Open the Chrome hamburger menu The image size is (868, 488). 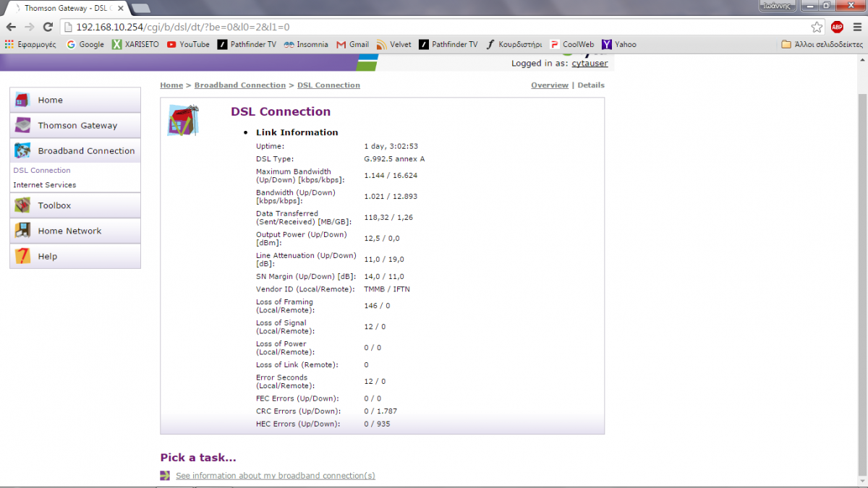click(x=856, y=27)
